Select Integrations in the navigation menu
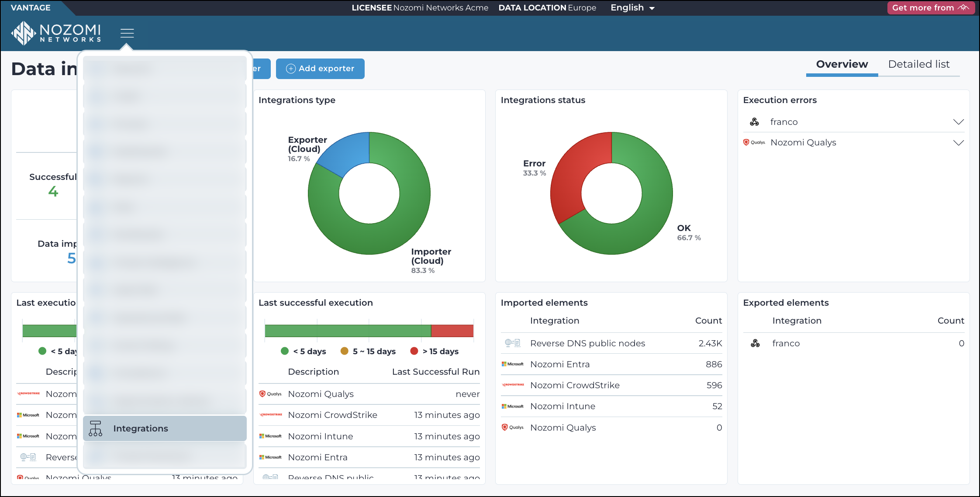 (x=165, y=428)
